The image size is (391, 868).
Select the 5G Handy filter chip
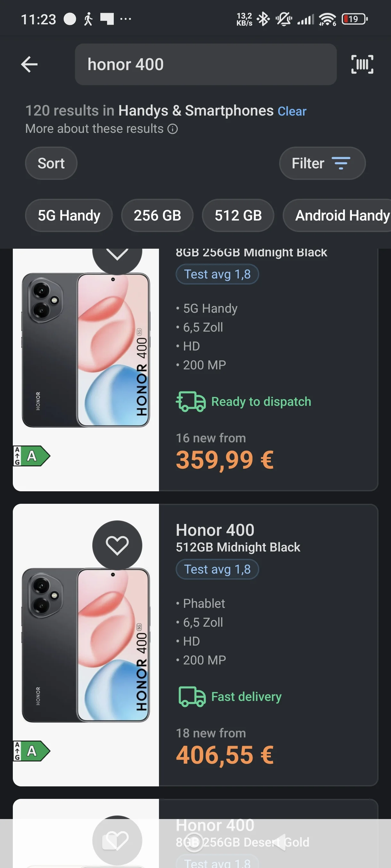[69, 216]
